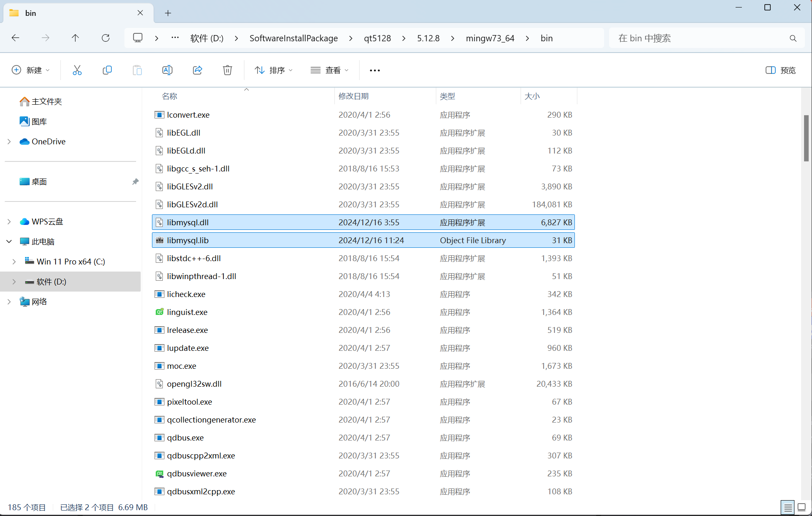Cut the selected files
Viewport: 812px width, 516px height.
tap(77, 70)
